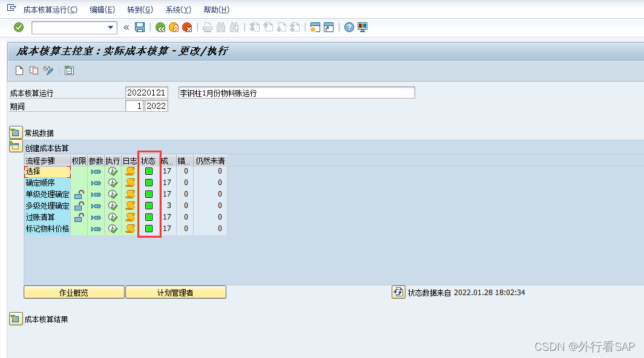Click the status refresh icon
The height and width of the screenshot is (358, 644).
398,292
